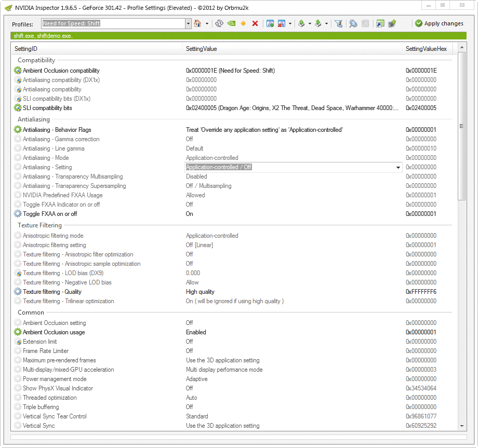Screen dimensions: 478x448
Task: Open the Profiles combo box dropdown arrow
Action: 188,23
